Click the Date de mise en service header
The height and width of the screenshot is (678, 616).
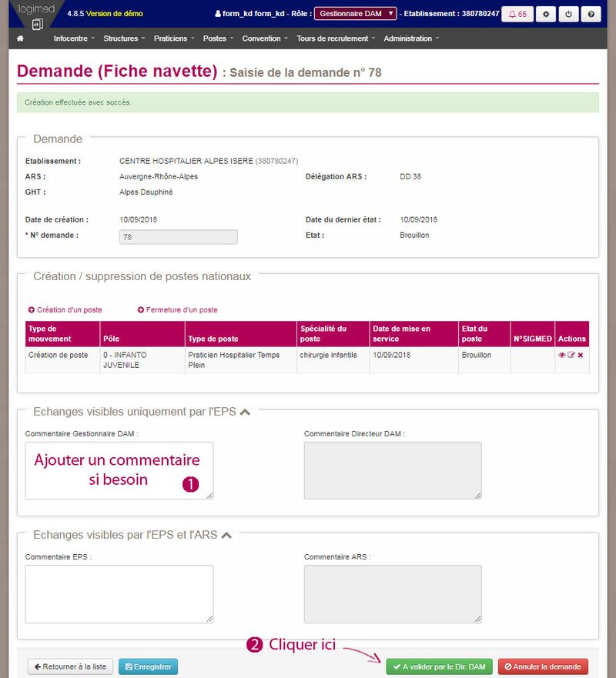[x=414, y=334]
